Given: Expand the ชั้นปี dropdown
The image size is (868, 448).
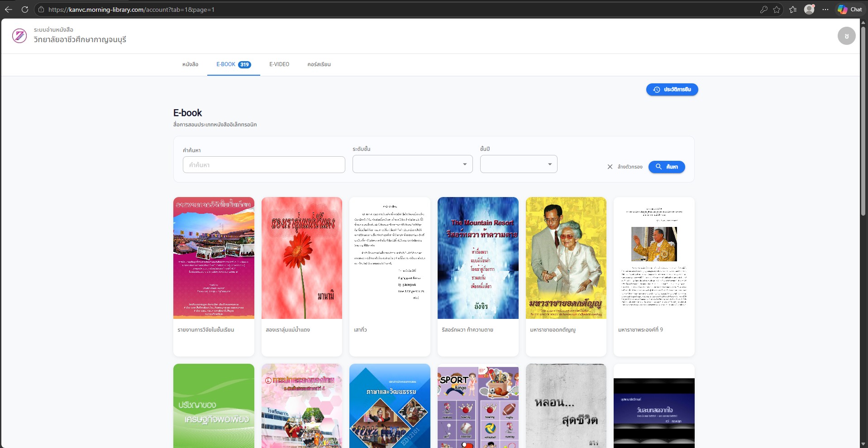Looking at the screenshot, I should (x=519, y=164).
